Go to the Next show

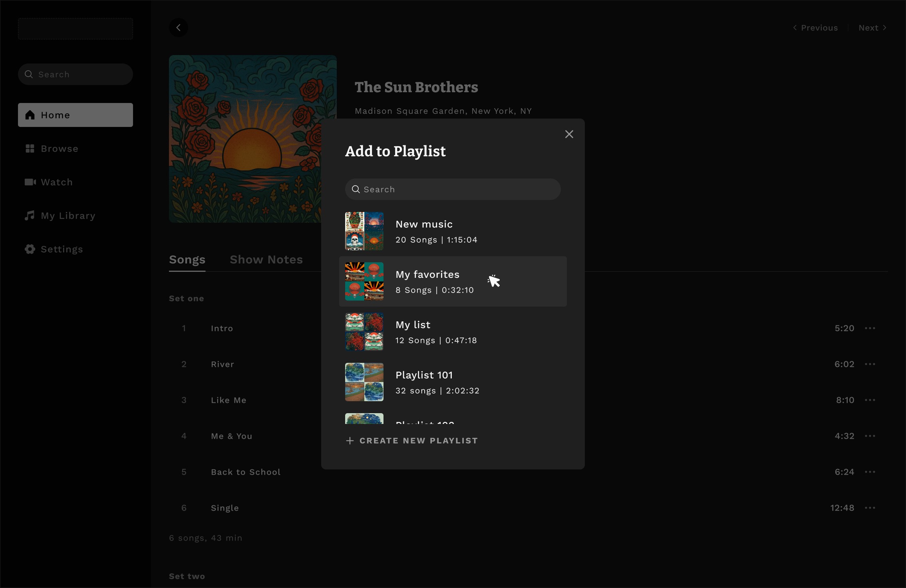872,28
